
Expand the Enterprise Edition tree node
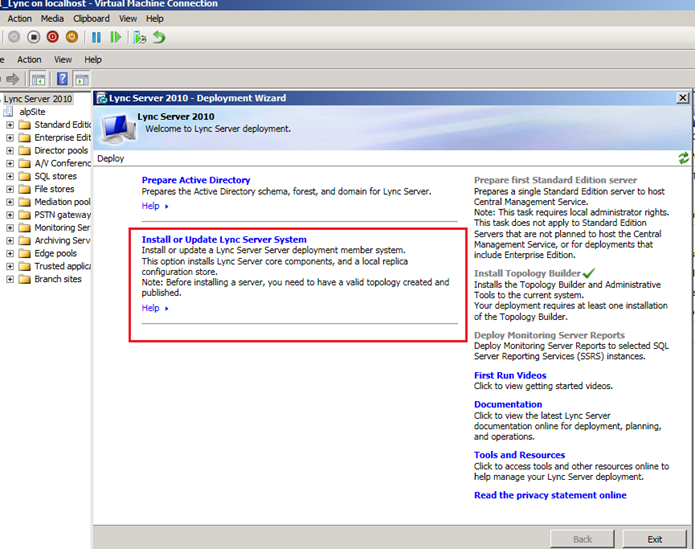click(x=10, y=138)
